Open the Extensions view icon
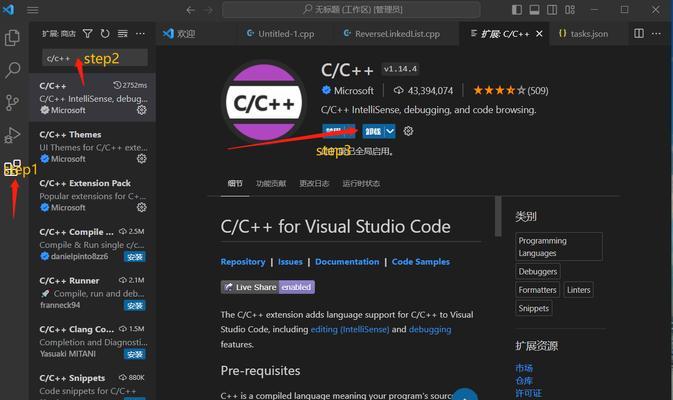673x400 pixels. (12, 168)
